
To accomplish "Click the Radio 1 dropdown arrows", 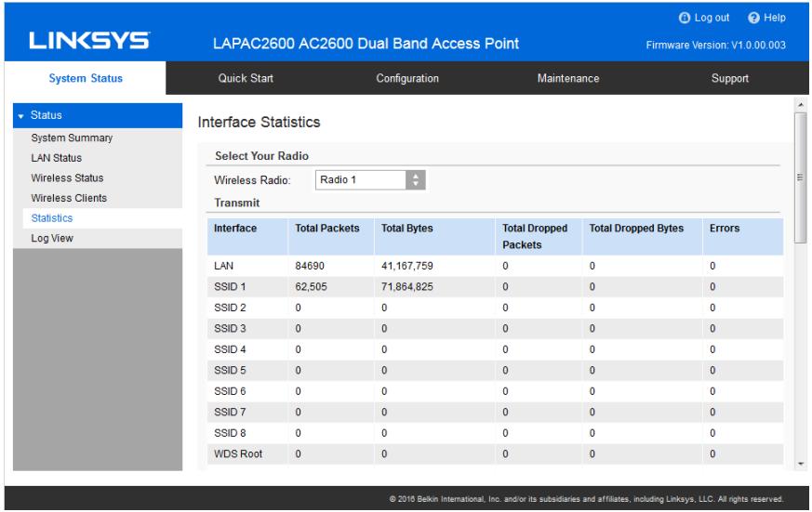I will point(416,180).
